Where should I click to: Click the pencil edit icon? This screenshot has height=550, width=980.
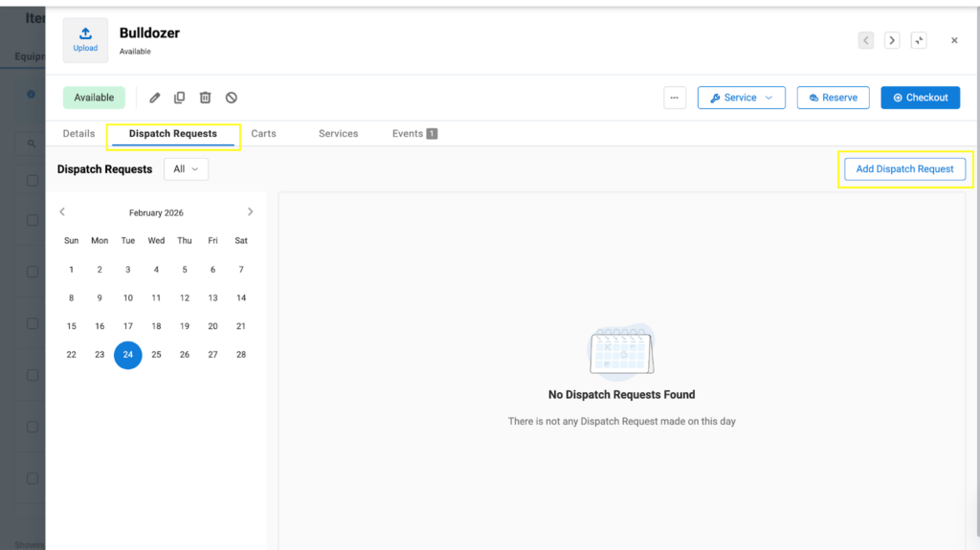(x=155, y=98)
